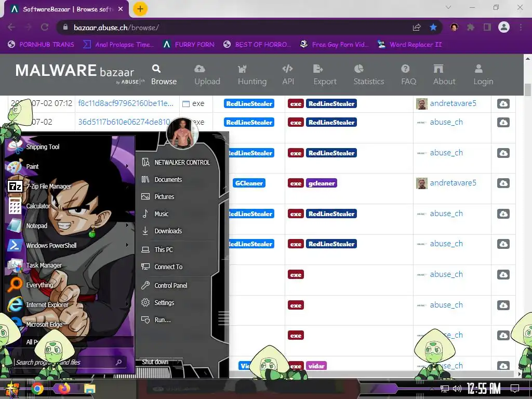Expand the Notepad jump list arrow
This screenshot has width=532, height=399.
pyautogui.click(x=127, y=225)
